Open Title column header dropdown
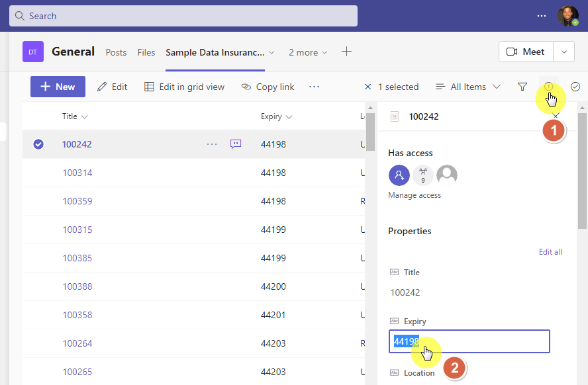This screenshot has height=385, width=588. click(x=75, y=116)
